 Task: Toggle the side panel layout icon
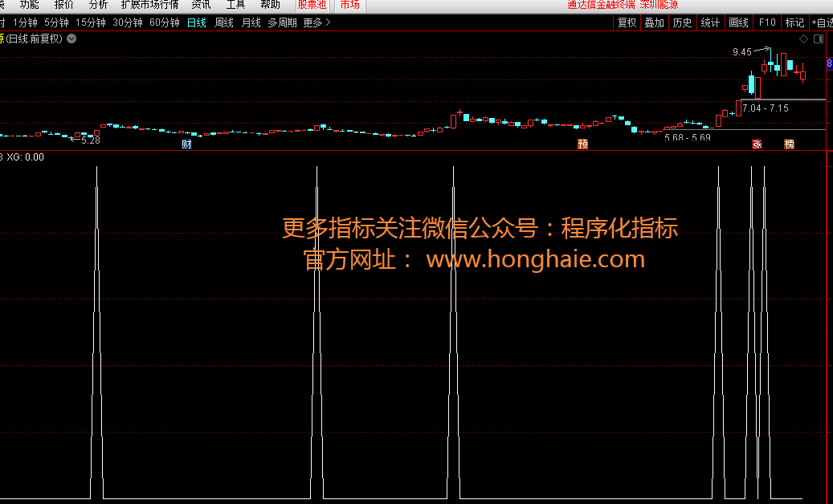[x=819, y=39]
